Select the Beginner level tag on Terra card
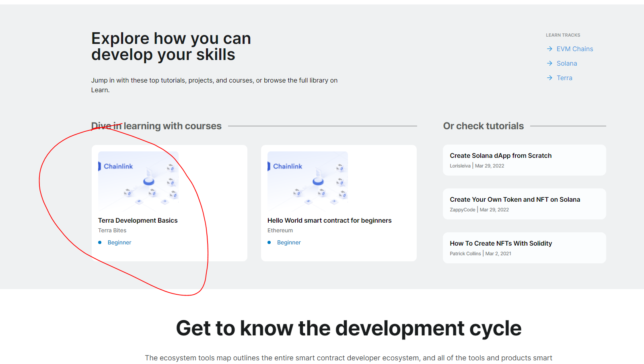 [x=119, y=242]
